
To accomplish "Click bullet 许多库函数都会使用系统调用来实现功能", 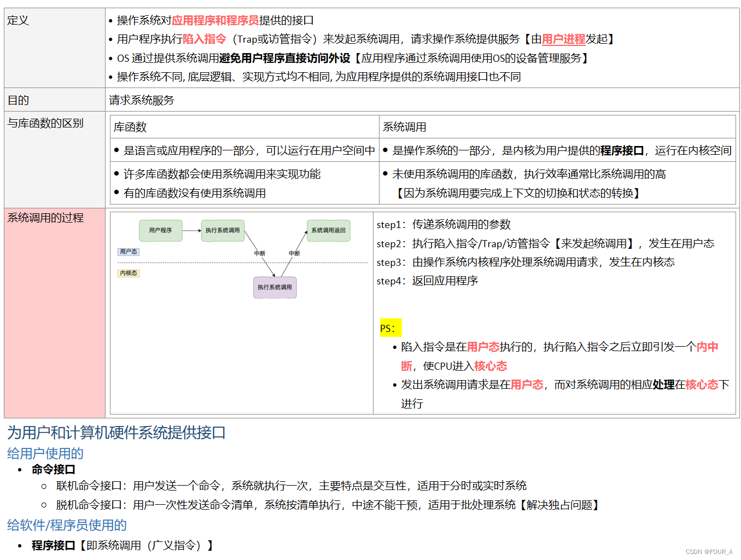I will pyautogui.click(x=217, y=174).
